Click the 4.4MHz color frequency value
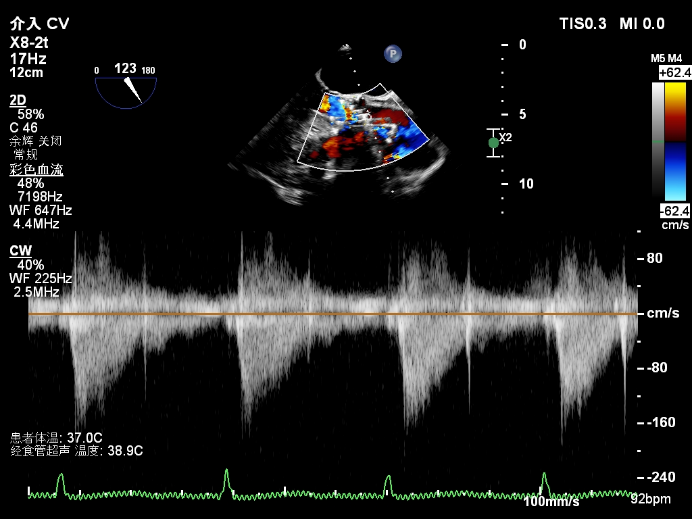Screen dimensions: 693x520 [x=36, y=224]
